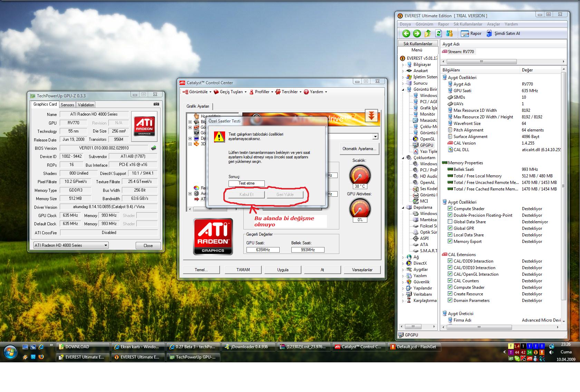Toggle the Global Data Share checkbox
This screenshot has height=392, width=580.
(450, 222)
